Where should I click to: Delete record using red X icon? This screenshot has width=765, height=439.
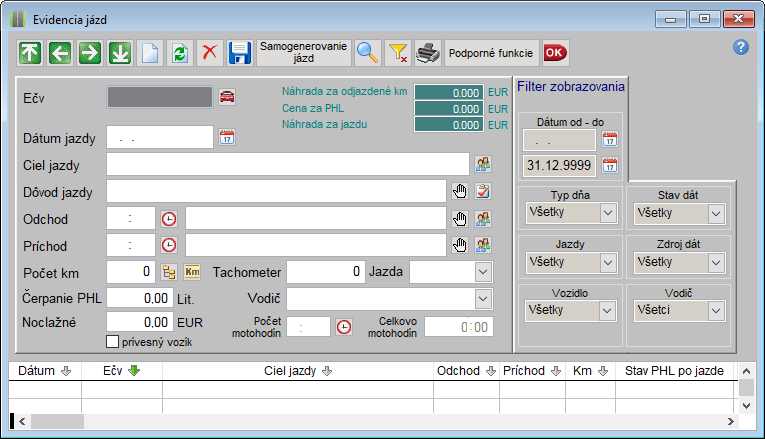point(209,53)
